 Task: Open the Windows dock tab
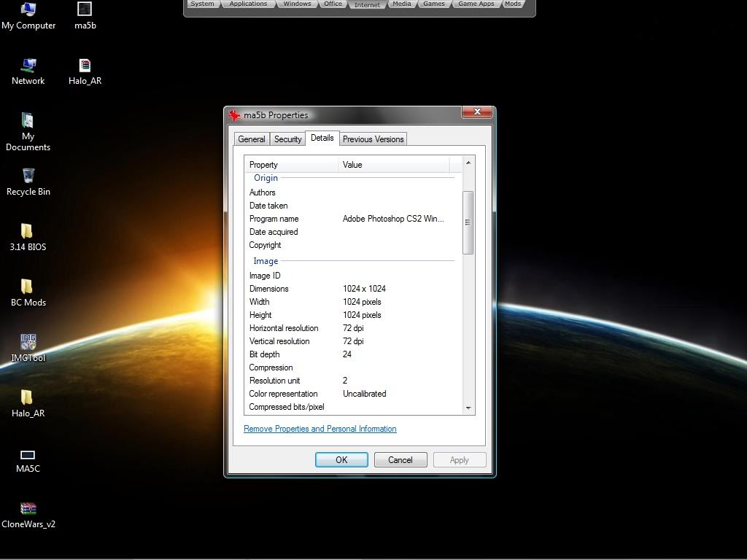coord(297,4)
